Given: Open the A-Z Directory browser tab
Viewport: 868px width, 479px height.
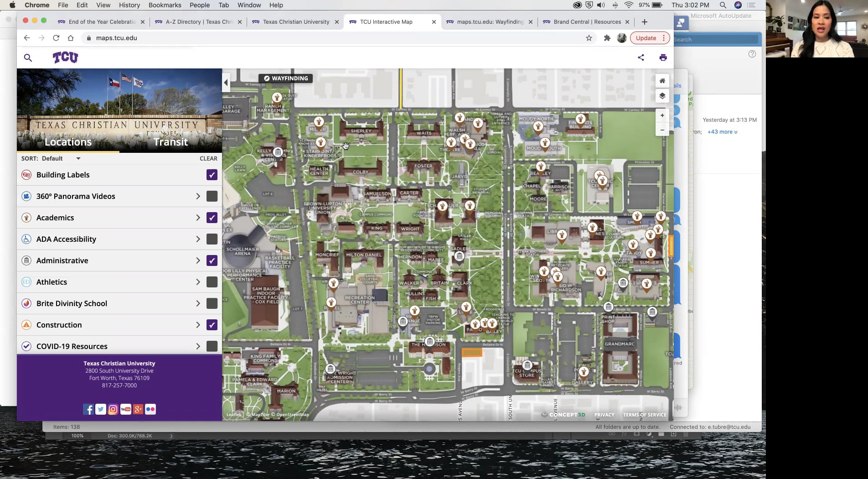Looking at the screenshot, I should (198, 21).
